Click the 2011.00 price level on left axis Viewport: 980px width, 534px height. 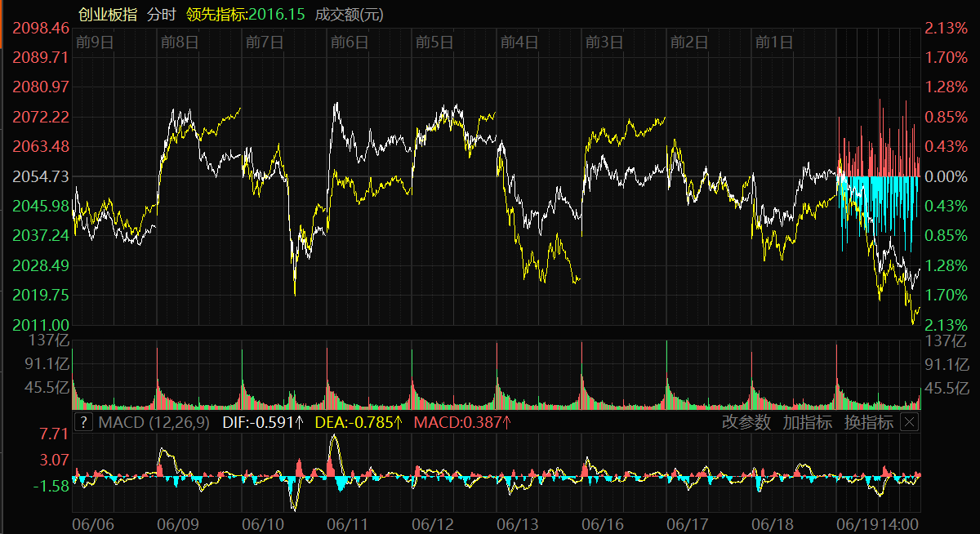point(41,324)
